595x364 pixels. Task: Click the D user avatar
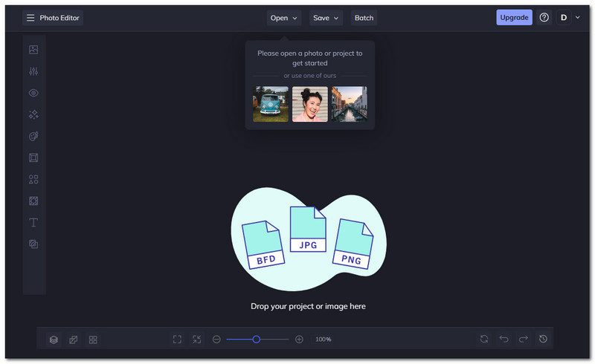(564, 17)
